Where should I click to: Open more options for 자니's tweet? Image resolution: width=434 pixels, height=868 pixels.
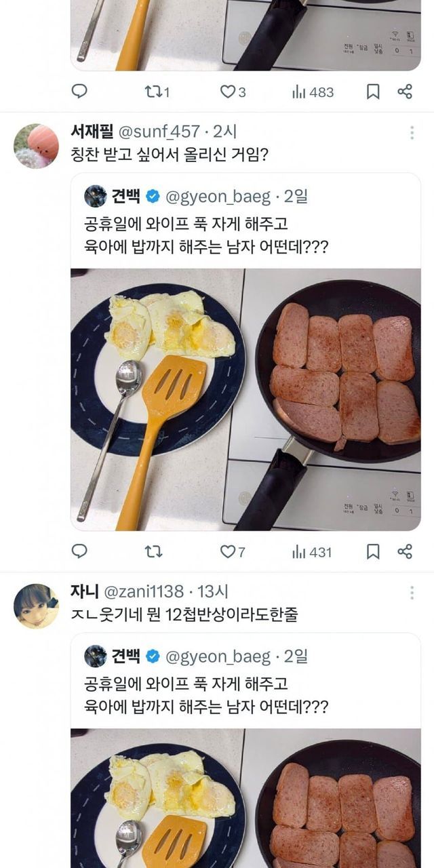pyautogui.click(x=412, y=593)
